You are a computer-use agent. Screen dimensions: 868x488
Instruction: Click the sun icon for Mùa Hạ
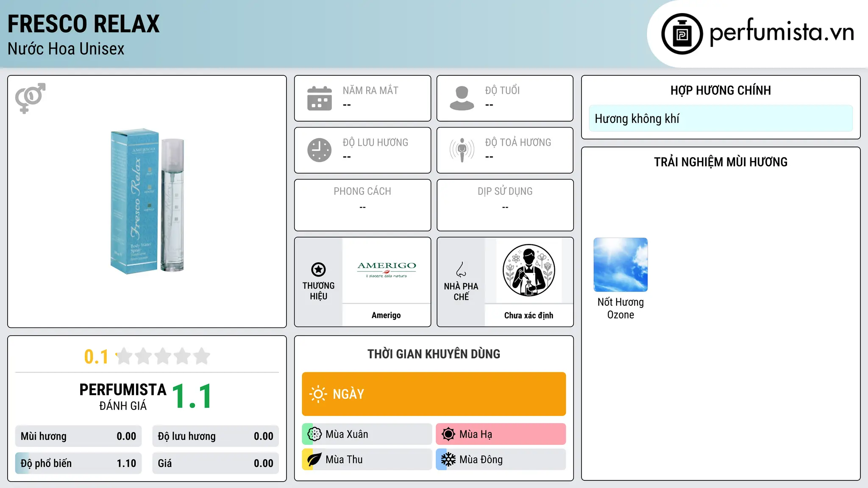tap(448, 434)
